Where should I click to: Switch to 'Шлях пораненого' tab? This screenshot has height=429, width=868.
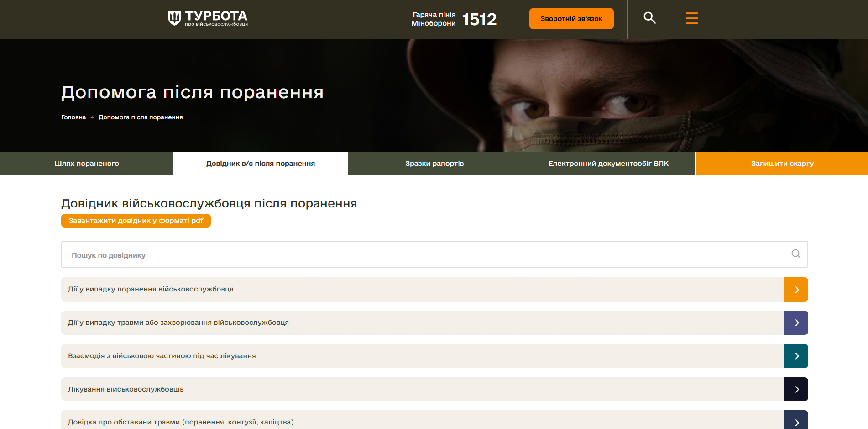(87, 164)
